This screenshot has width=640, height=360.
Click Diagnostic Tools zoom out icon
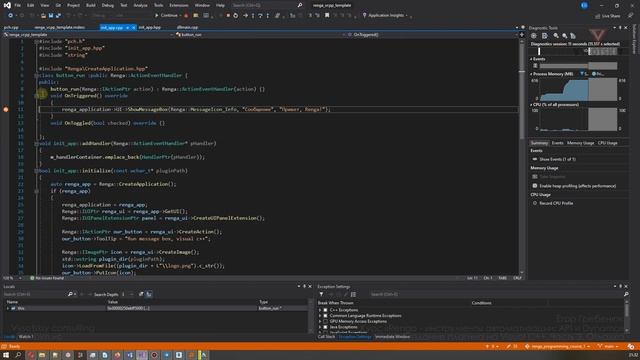564,36
